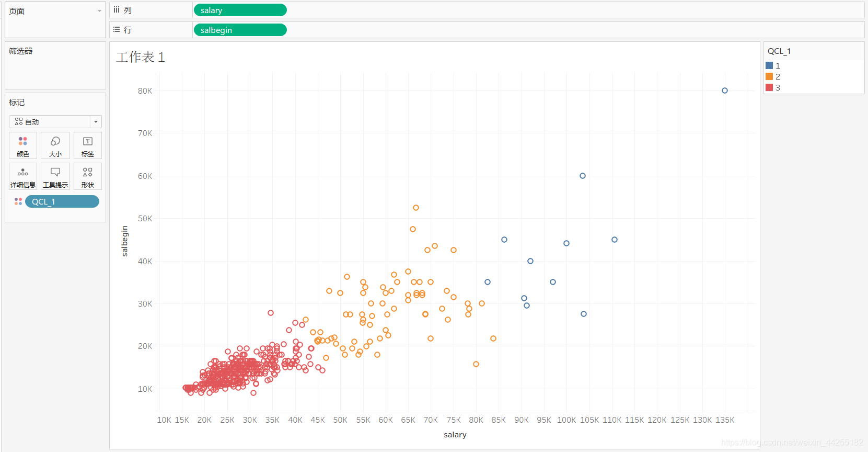868x452 pixels.
Task: Click the blue swatch for cluster 1
Action: (x=769, y=65)
